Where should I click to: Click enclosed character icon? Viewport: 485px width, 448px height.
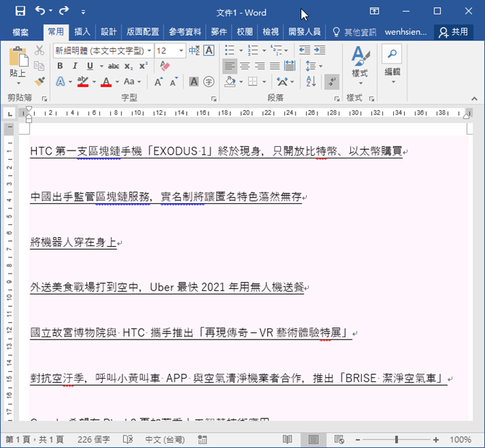pos(209,82)
